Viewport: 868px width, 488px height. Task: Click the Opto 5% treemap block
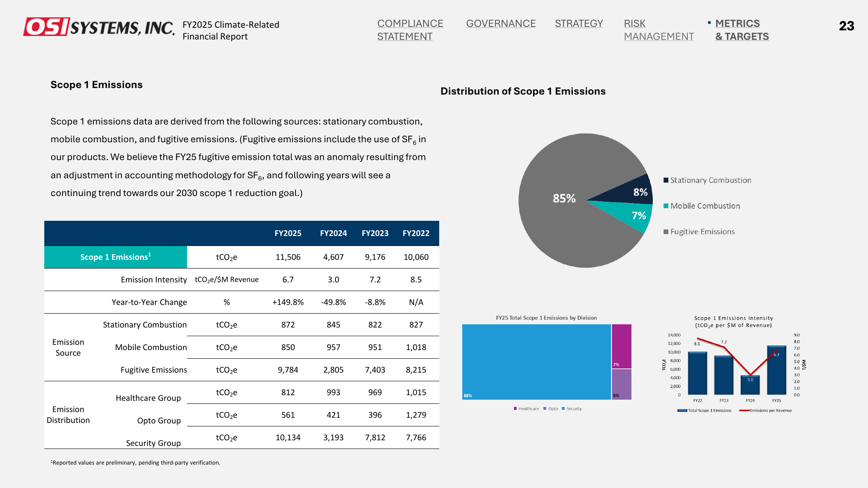point(621,384)
